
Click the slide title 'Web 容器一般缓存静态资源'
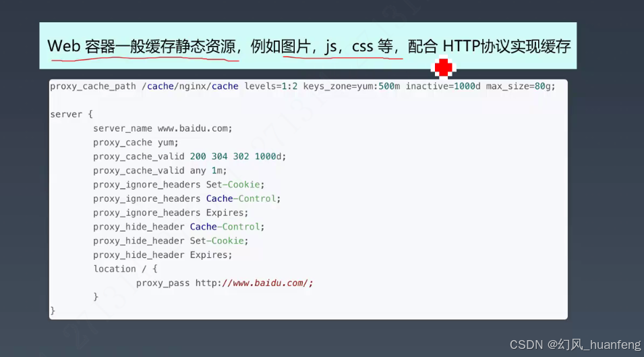tap(142, 46)
